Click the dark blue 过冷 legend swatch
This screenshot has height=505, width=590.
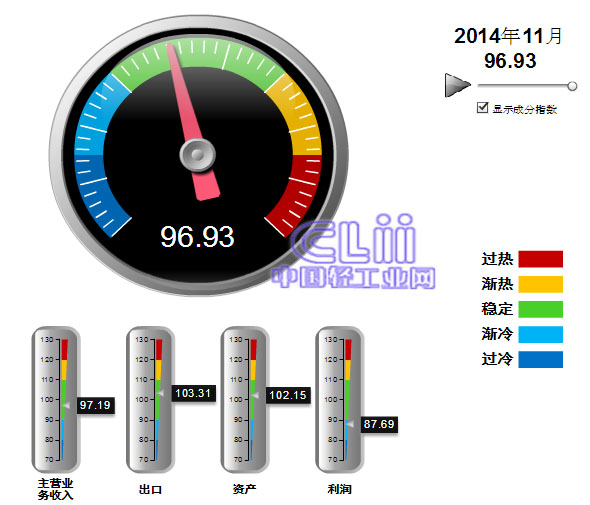[x=540, y=359]
